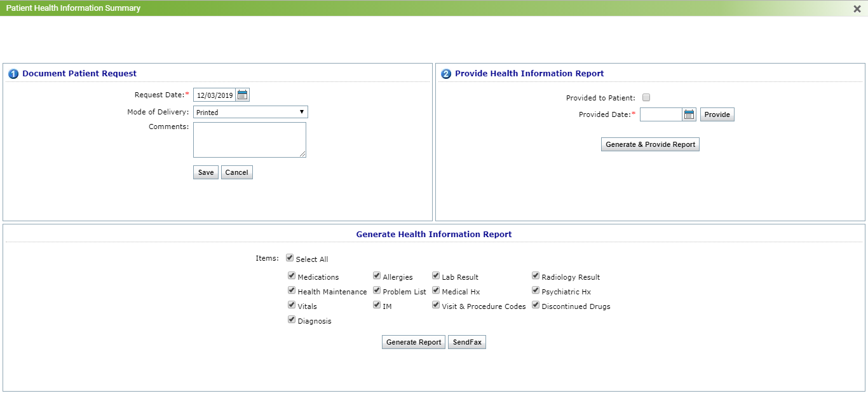
Task: Toggle the Diagnosis checkbox
Action: tap(292, 320)
